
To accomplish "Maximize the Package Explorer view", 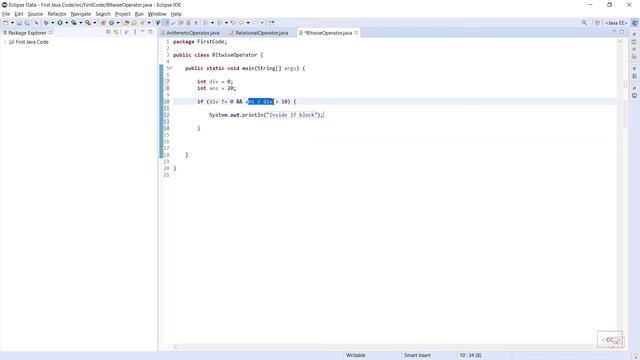I will [x=150, y=32].
